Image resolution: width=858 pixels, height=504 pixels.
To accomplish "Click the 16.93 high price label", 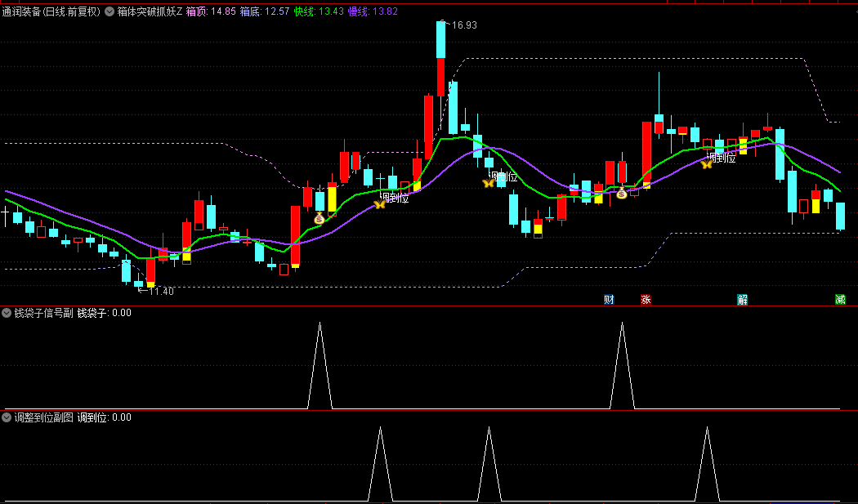I will pos(464,25).
